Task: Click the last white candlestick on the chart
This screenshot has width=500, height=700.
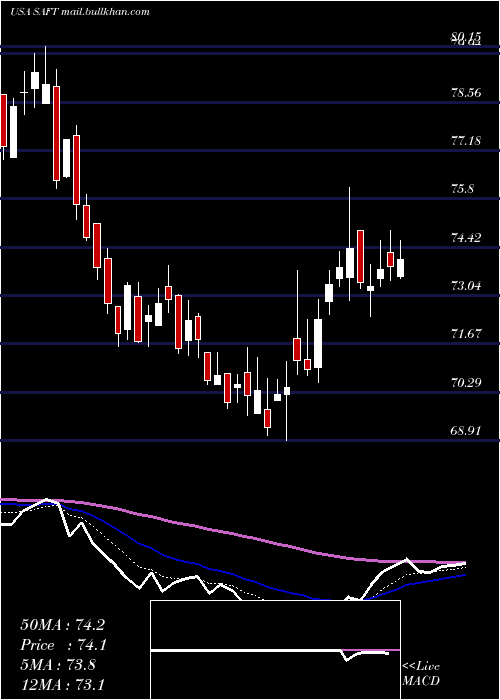Action: point(400,268)
